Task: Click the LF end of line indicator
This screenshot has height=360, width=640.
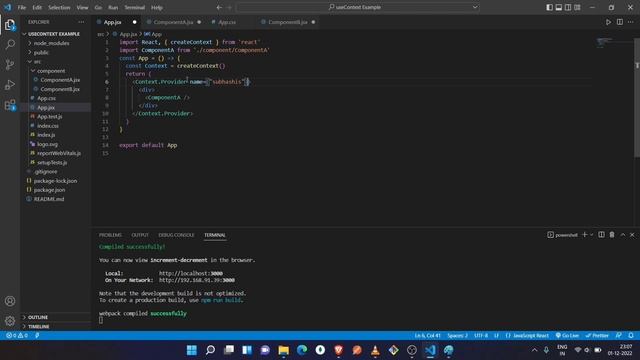Action: [496, 336]
